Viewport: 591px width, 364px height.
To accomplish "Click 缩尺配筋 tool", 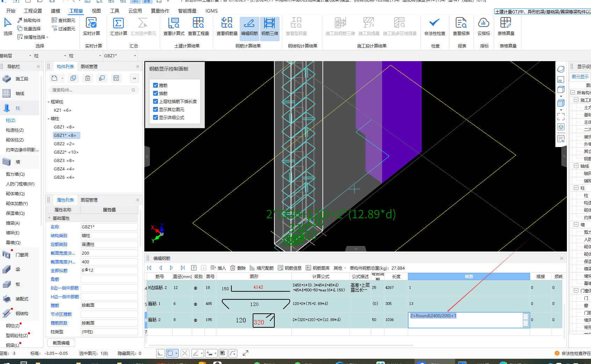I will tap(261, 268).
